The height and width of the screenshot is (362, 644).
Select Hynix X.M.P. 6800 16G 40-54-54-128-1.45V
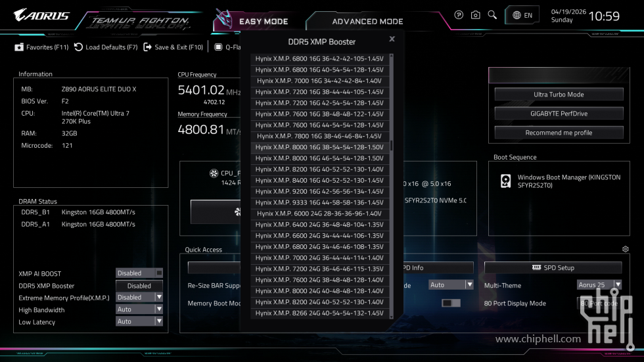pos(319,70)
